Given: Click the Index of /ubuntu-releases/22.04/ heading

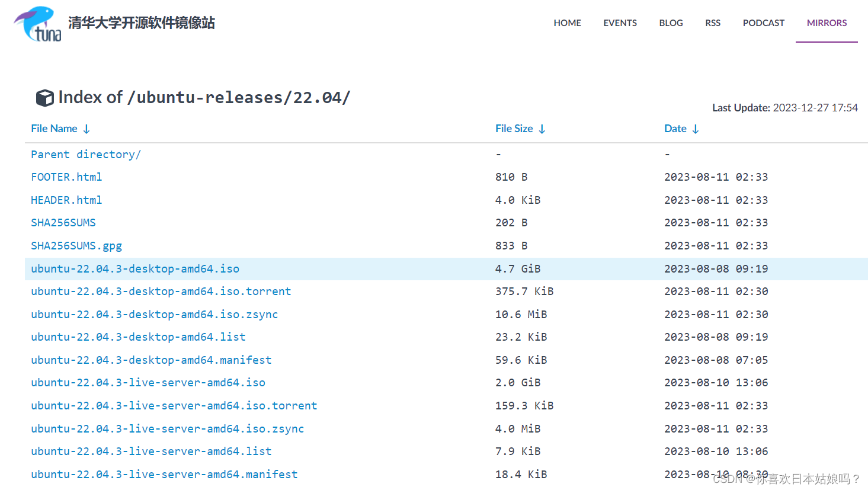Looking at the screenshot, I should coord(204,98).
